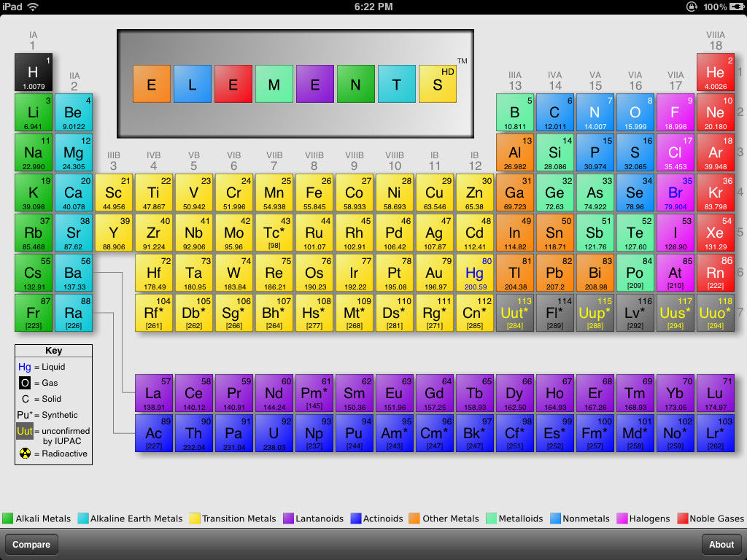Select group header number 13
Screen dimensions: 747x560
coord(515,86)
